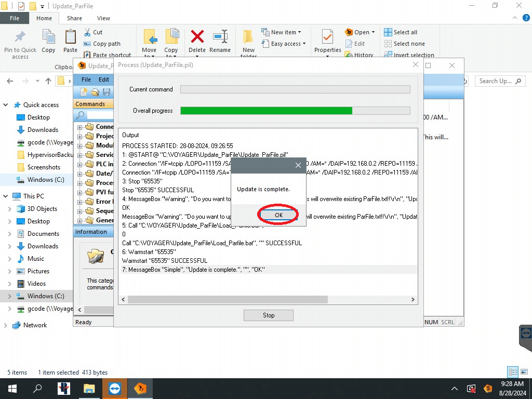This screenshot has width=532, height=399.
Task: Click the Properties icon in the ribbon
Action: coord(327,37)
